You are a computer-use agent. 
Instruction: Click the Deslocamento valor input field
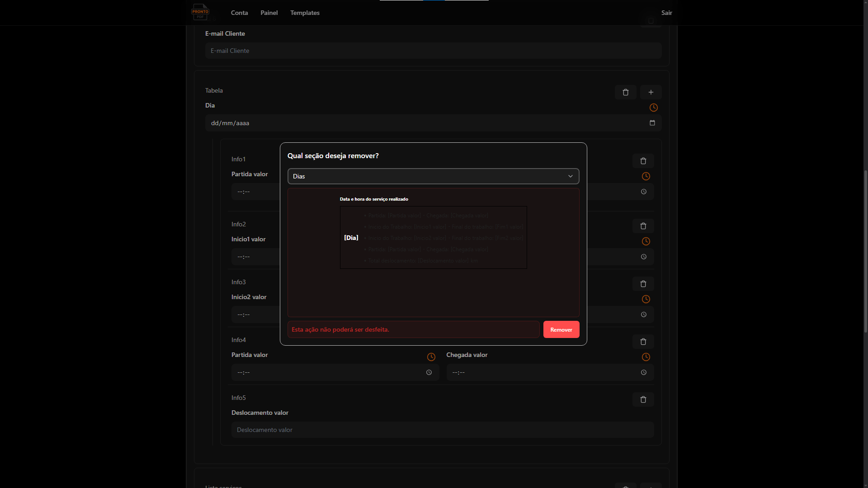click(442, 430)
